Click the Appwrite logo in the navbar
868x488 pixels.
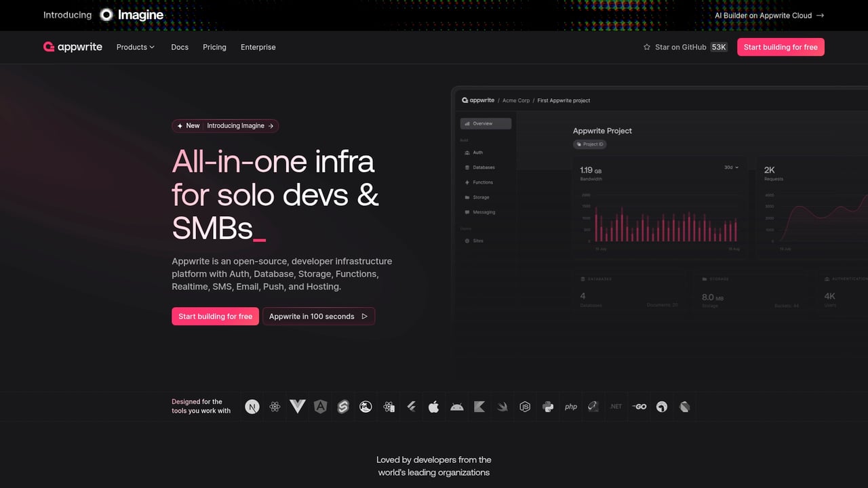pyautogui.click(x=73, y=47)
